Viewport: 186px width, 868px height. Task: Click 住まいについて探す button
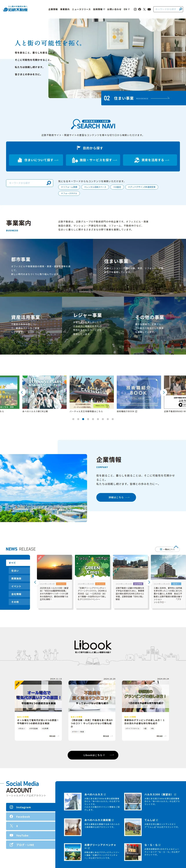point(36,160)
